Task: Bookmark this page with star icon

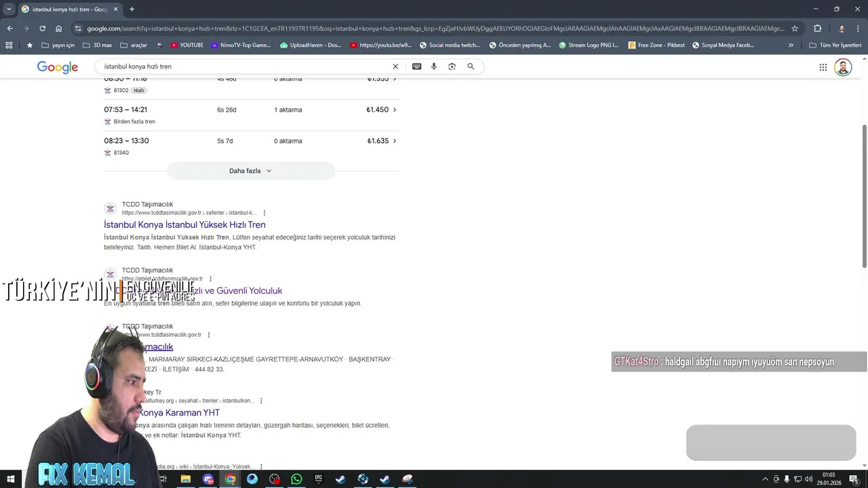Action: click(795, 28)
